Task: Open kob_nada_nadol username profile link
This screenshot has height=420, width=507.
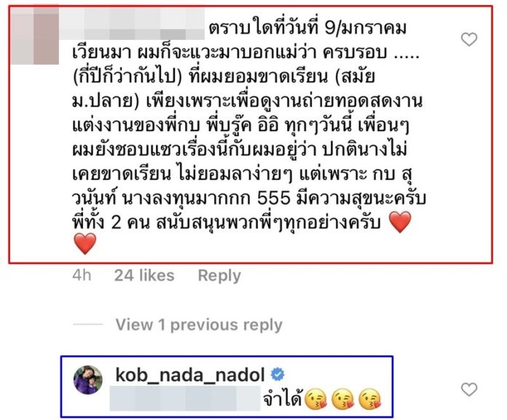Action: pyautogui.click(x=190, y=375)
